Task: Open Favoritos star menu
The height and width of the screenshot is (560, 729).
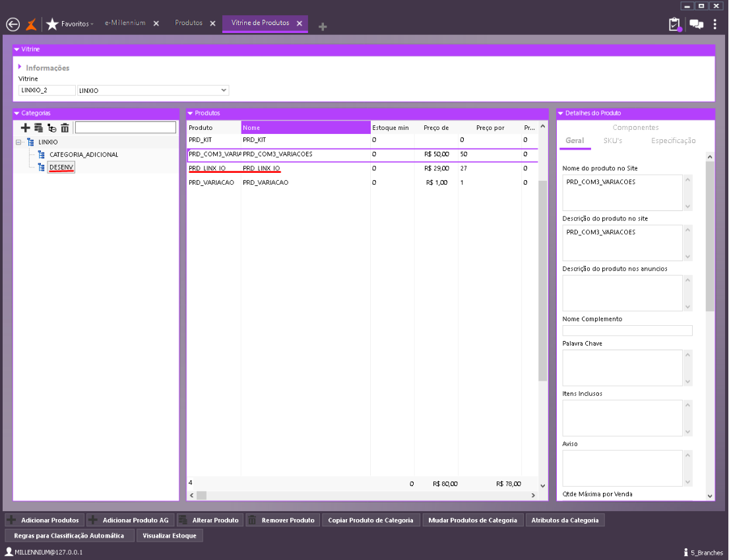Action: (70, 24)
